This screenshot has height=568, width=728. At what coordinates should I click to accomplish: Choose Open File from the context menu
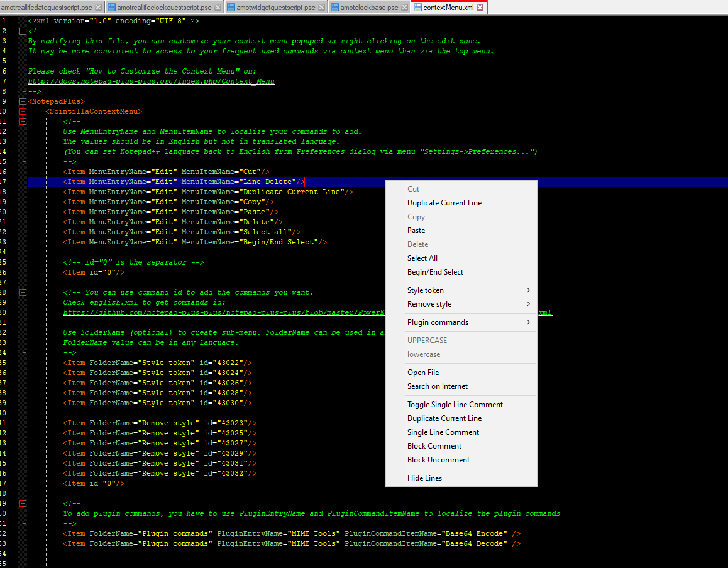coord(461,372)
